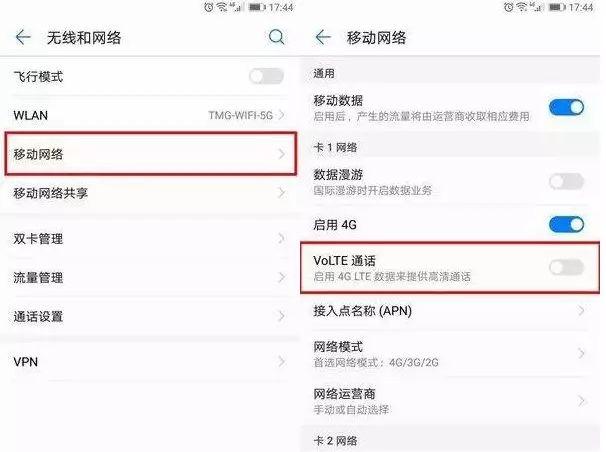Image resolution: width=606 pixels, height=452 pixels.
Task: Tap back arrow beside 移动网络 title
Action: coord(323,37)
